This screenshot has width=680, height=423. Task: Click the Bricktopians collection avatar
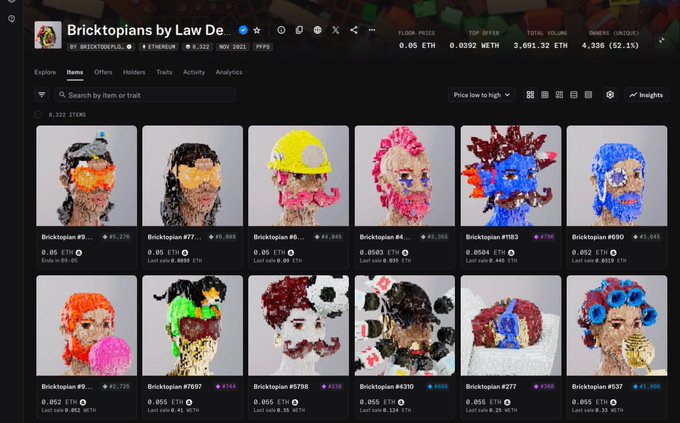click(x=48, y=35)
